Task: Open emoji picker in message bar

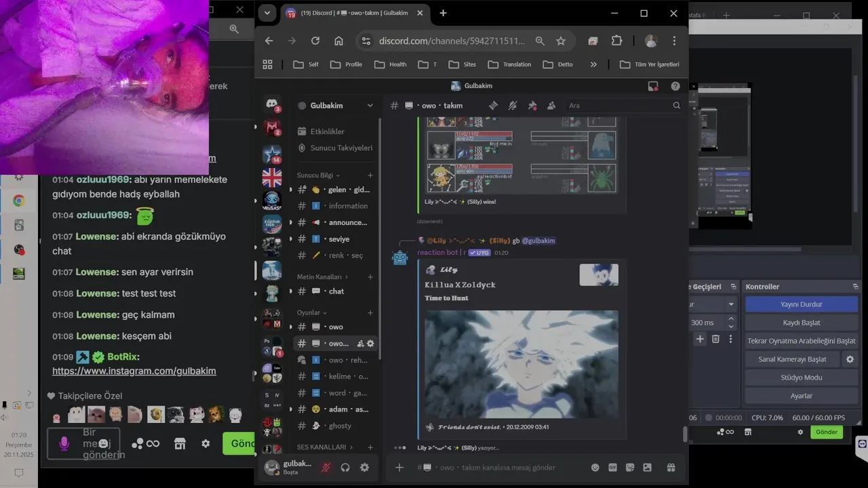Action: pyautogui.click(x=595, y=467)
